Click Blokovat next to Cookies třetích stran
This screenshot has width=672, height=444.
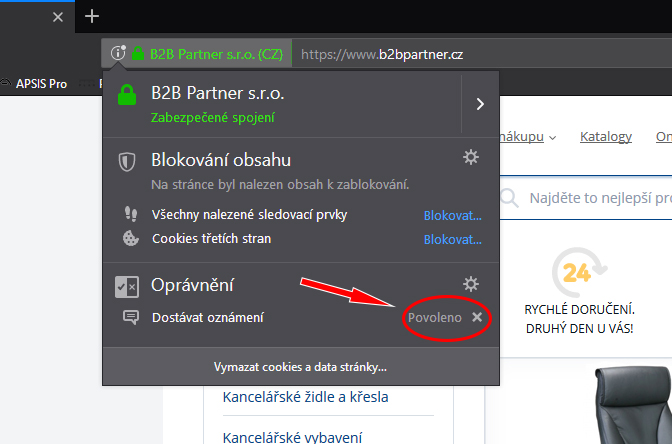(453, 240)
